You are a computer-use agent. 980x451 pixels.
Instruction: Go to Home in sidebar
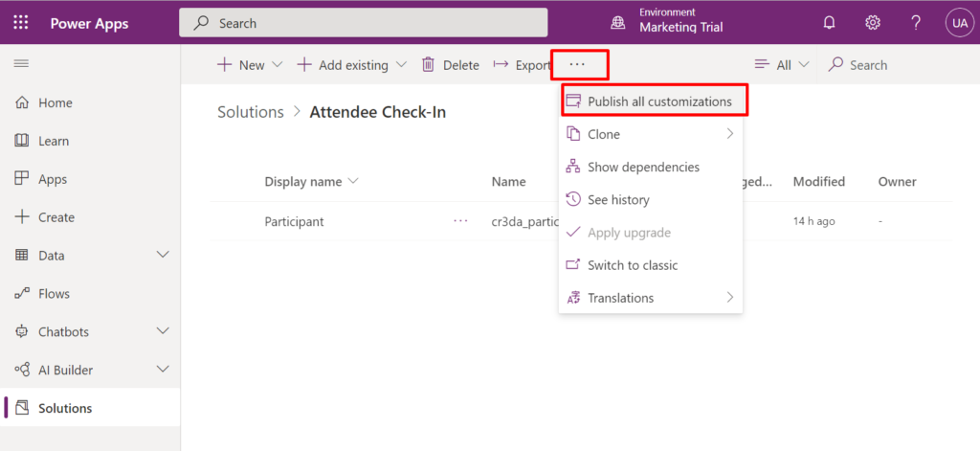tap(90, 102)
